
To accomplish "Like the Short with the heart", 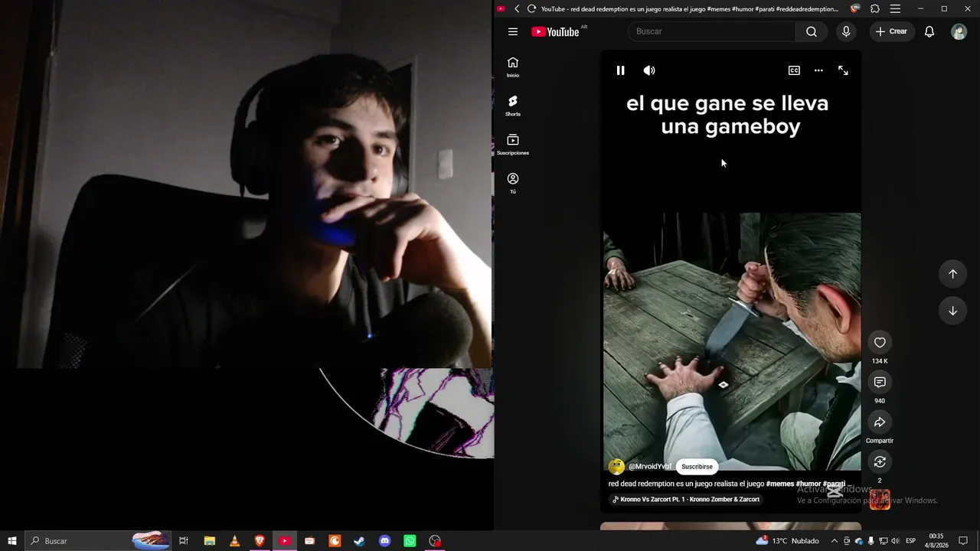I will pos(880,343).
